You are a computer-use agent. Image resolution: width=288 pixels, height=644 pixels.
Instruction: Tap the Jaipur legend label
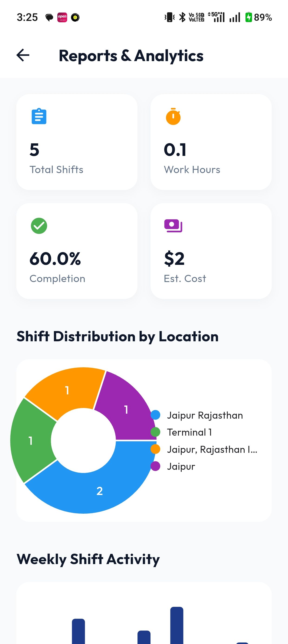(181, 467)
